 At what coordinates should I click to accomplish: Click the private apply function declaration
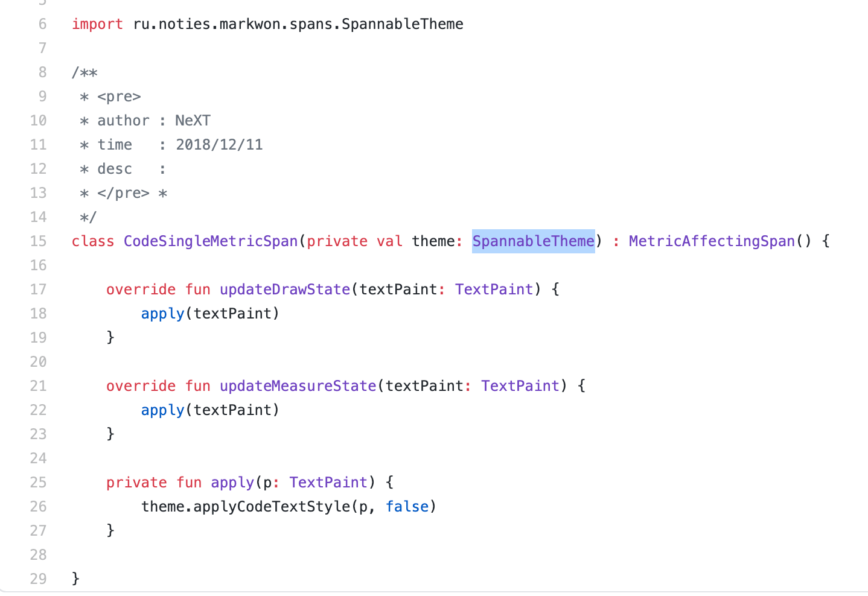tap(232, 482)
